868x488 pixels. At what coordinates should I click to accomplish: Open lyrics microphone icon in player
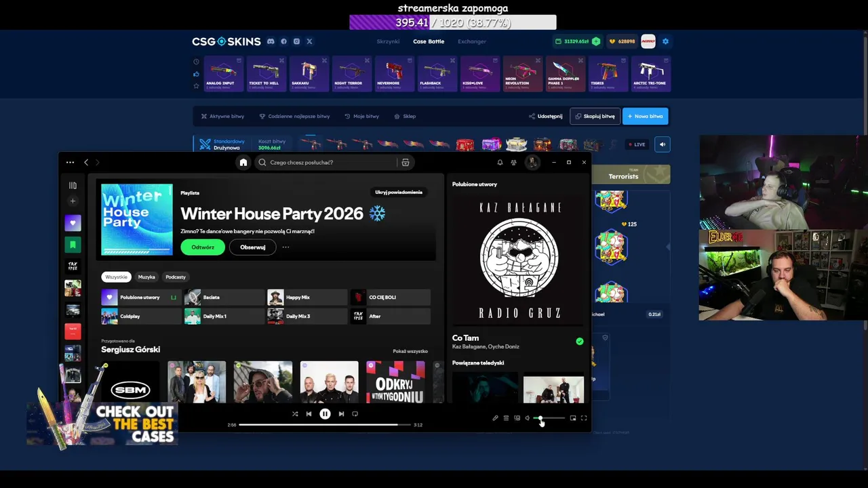point(495,418)
